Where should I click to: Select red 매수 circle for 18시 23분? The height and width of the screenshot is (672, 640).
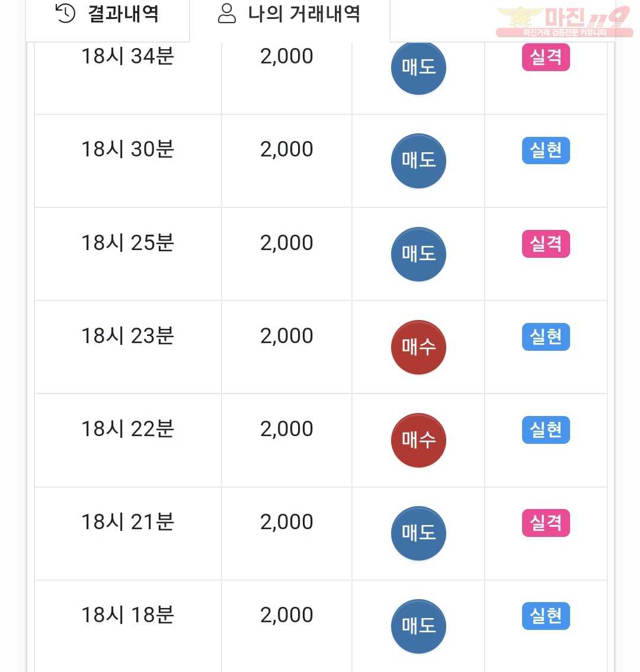tap(418, 347)
